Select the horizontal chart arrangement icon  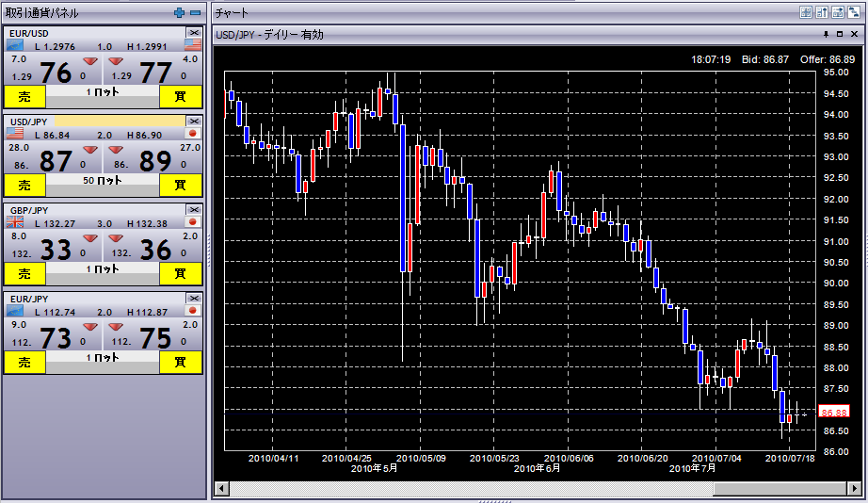coord(837,12)
